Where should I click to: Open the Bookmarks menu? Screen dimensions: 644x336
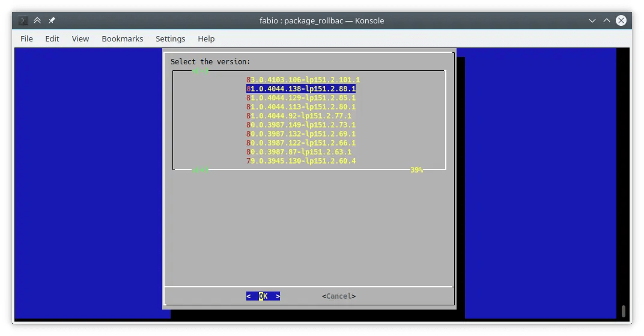click(x=123, y=38)
